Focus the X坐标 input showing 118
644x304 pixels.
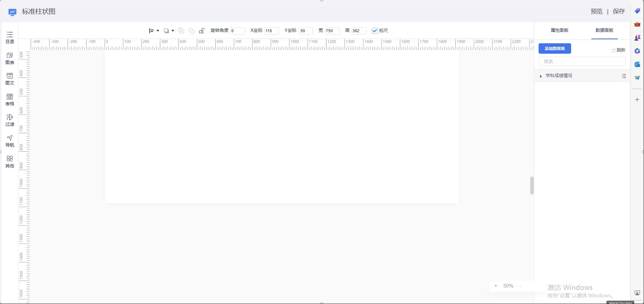click(271, 31)
